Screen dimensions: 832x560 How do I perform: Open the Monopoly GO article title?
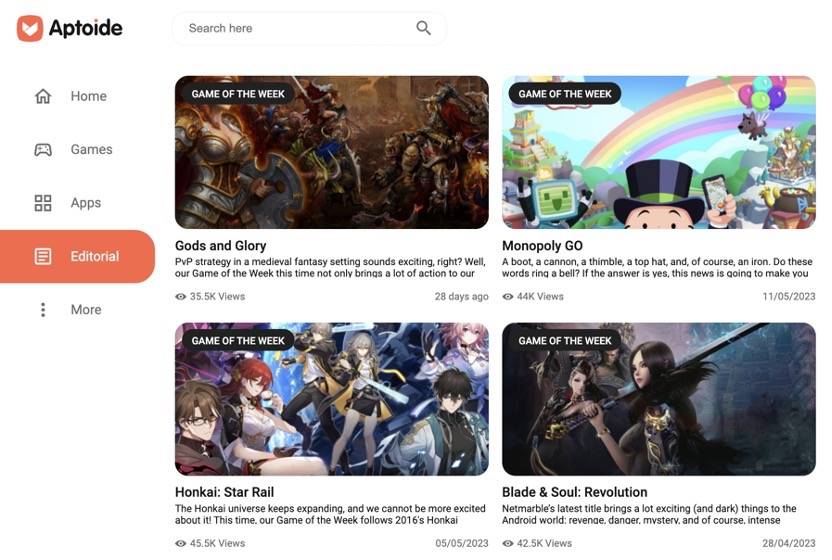coord(542,246)
